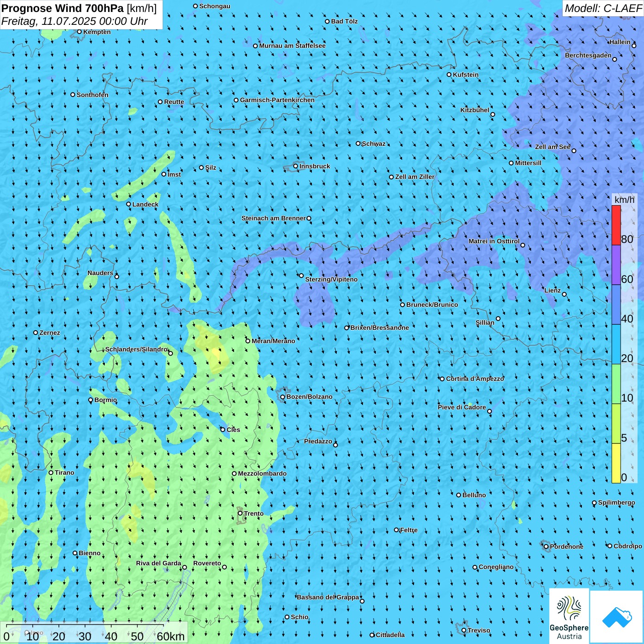Click the 'Berchtesgaden' label
Viewport: 644px width, 644px height.
pos(588,55)
